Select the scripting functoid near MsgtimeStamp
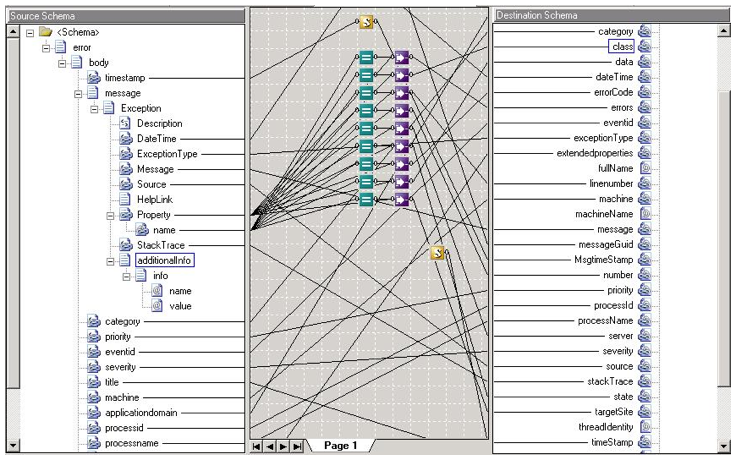737x460 pixels. 437,253
